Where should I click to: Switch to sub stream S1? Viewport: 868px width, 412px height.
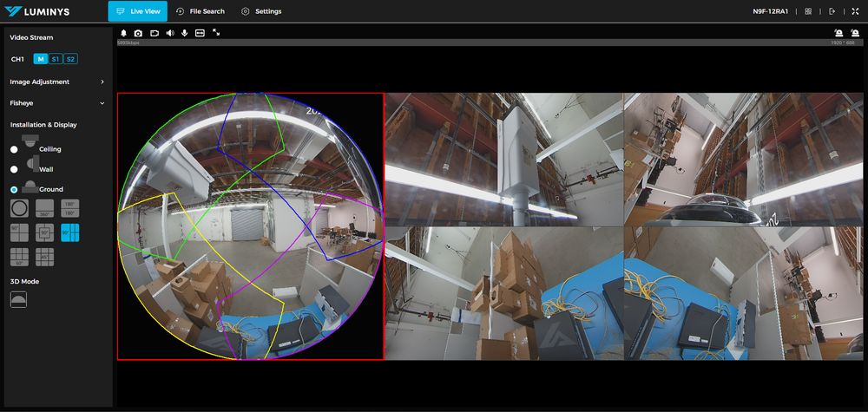point(56,59)
